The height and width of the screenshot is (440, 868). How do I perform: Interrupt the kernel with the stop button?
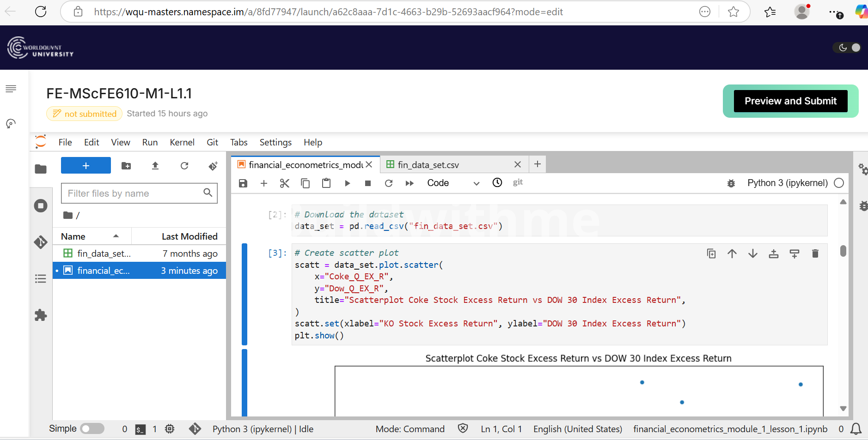[x=368, y=183]
